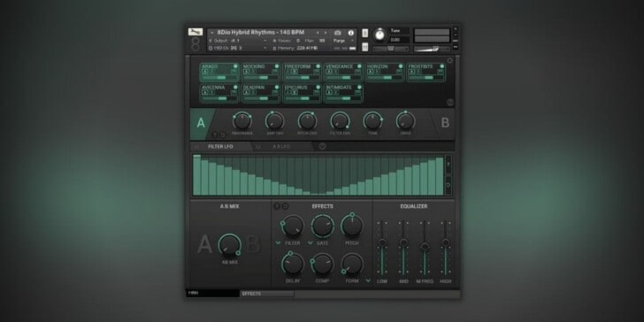Screen dimensions: 644x322
Task: Toggle the DEADPAN loop power light
Action: tap(277, 87)
